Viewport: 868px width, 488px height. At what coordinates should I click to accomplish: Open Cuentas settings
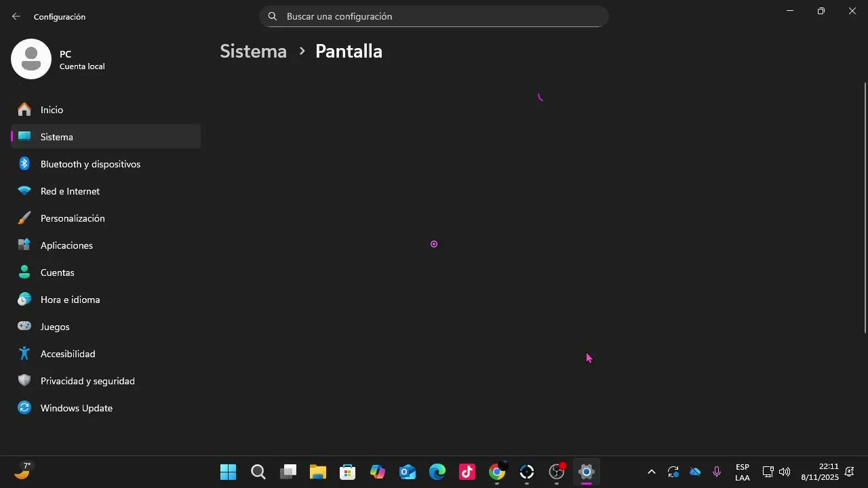pyautogui.click(x=106, y=272)
